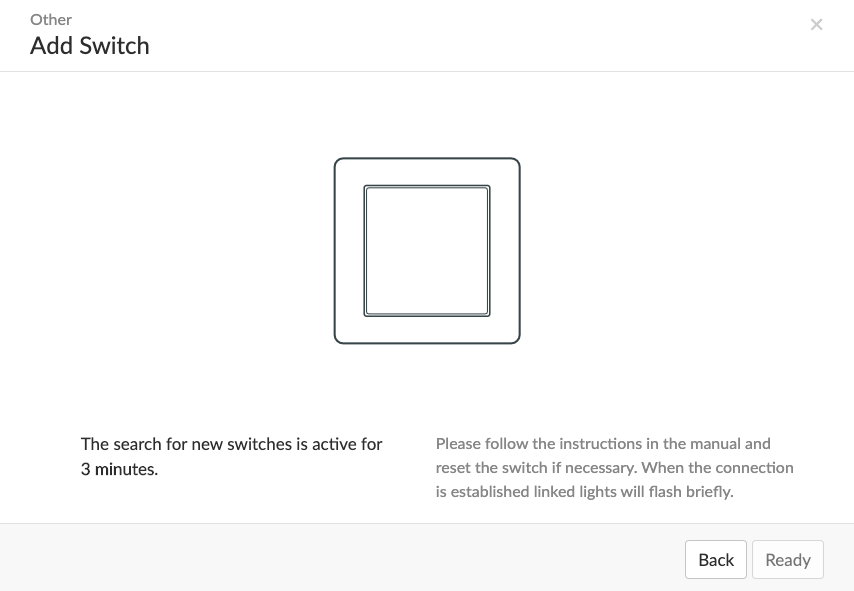Click the '3 minutes' text line
This screenshot has height=591, width=854.
119,469
